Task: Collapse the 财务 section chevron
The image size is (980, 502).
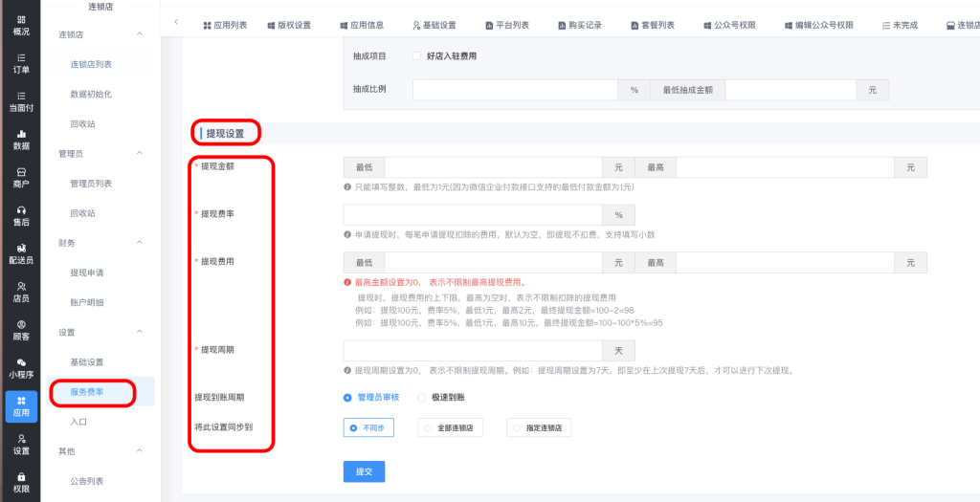Action: [x=140, y=243]
